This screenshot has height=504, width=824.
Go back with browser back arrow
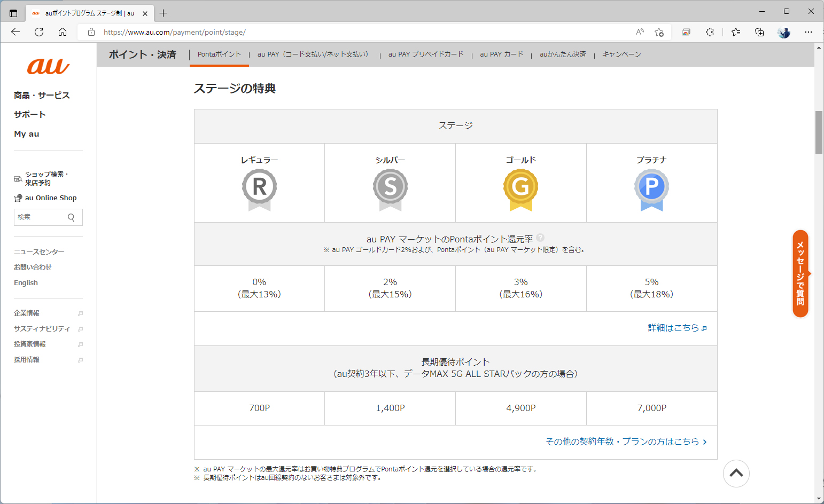point(15,32)
